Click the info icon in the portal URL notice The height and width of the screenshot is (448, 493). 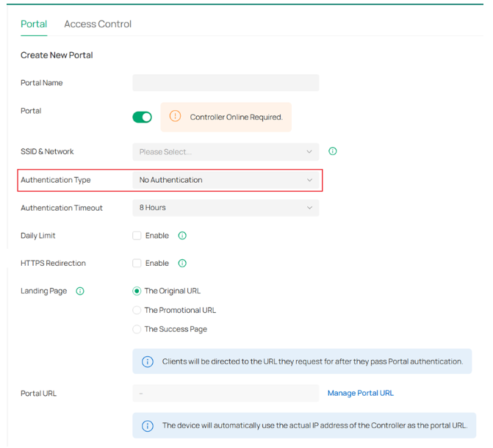[x=148, y=426]
